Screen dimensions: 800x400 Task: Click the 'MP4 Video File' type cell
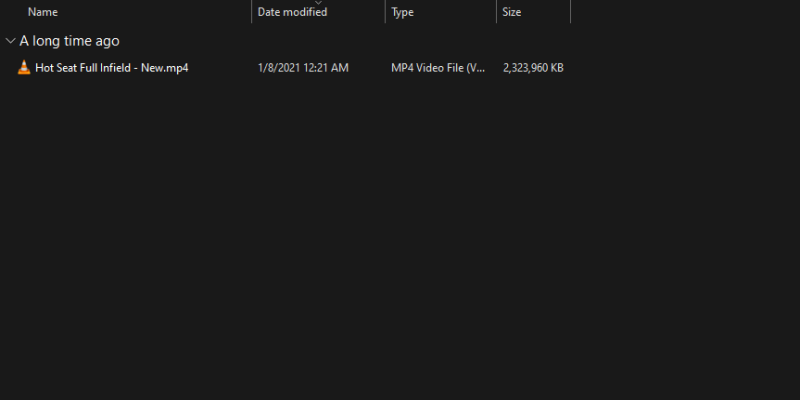click(x=438, y=68)
